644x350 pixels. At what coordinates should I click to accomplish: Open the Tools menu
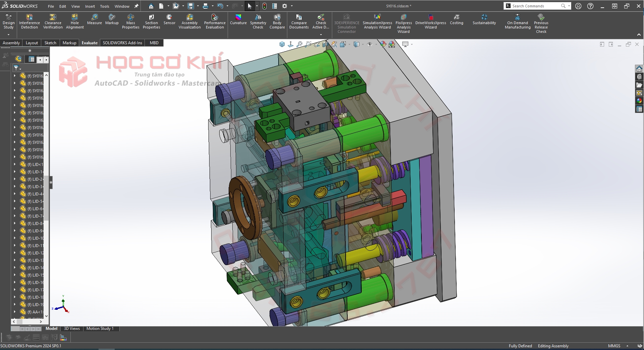click(x=105, y=6)
